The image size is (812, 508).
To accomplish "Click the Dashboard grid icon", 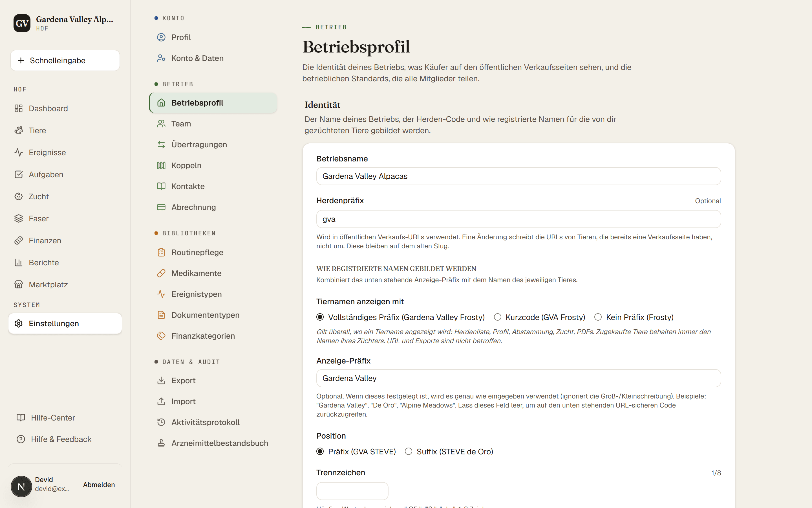I will [18, 109].
